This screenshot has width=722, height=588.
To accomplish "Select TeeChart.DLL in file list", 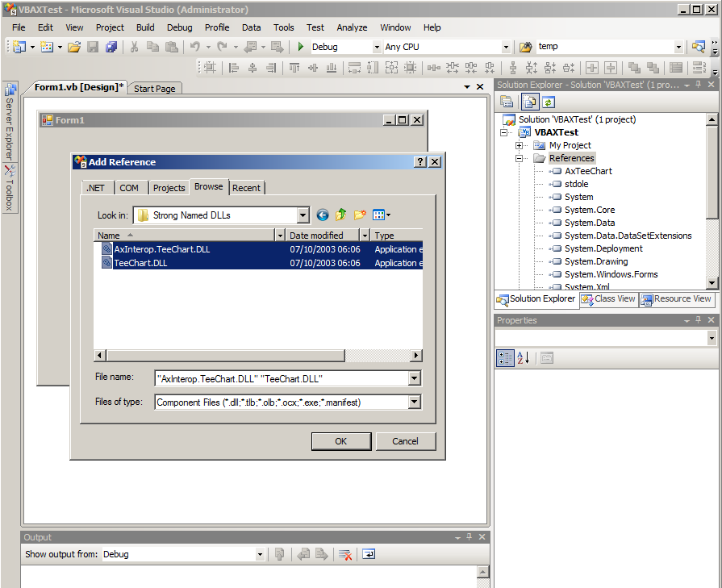I will click(258, 263).
